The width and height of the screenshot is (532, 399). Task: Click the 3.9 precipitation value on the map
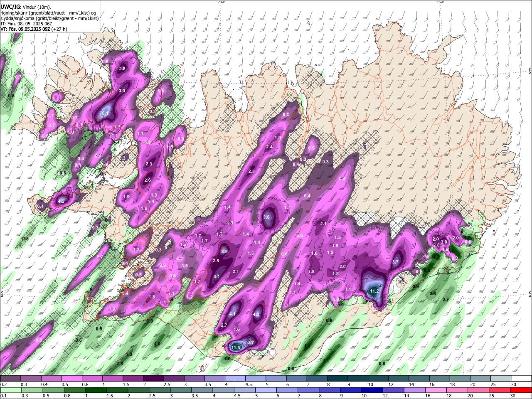224,251
